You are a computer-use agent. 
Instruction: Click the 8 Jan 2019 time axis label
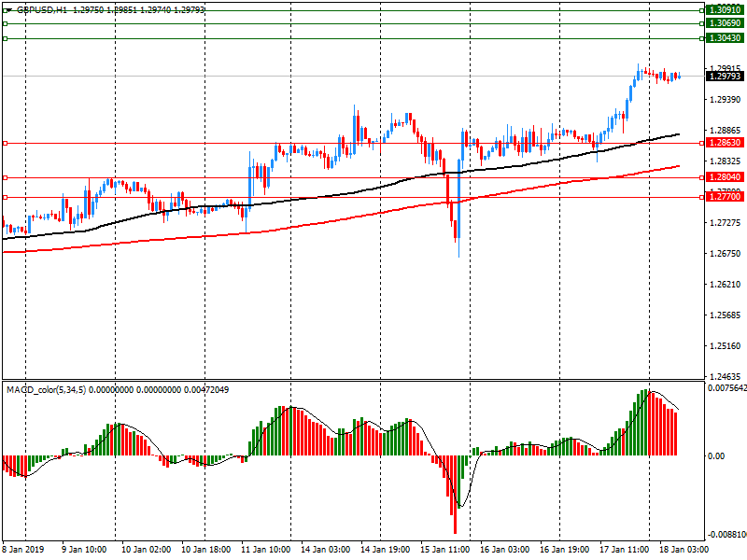click(x=22, y=550)
